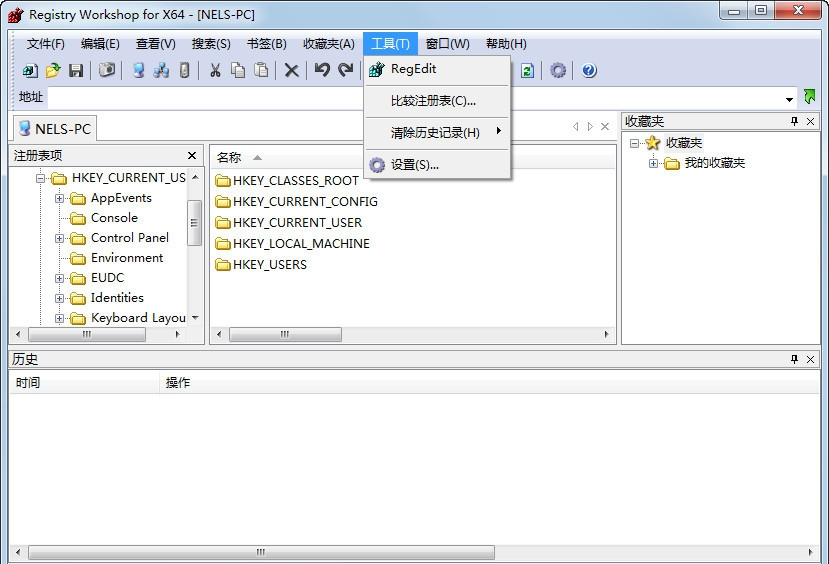Screen dimensions: 829x564
Task: Open the 书签(B) menu
Action: 266,44
